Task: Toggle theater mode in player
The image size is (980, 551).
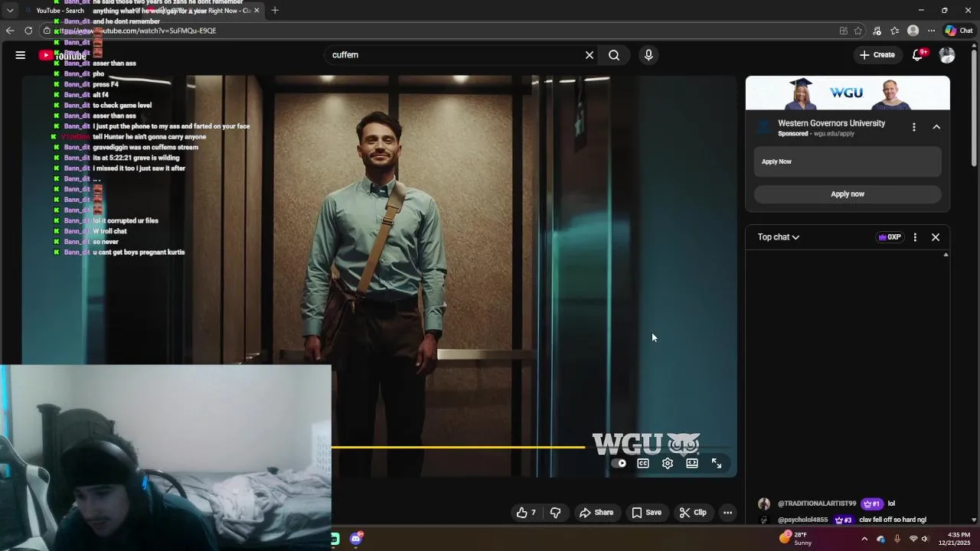Action: tap(692, 463)
